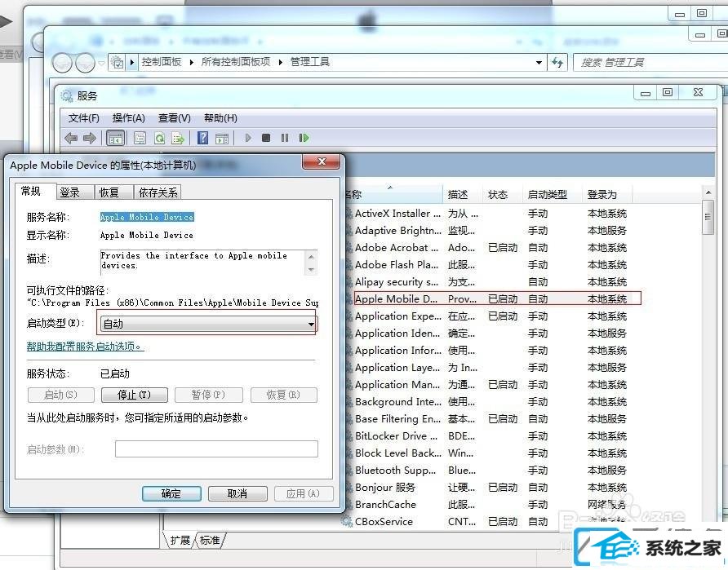Screen dimensions: 728x570
Task: Open the Help question-mark toolbar icon
Action: pos(202,138)
